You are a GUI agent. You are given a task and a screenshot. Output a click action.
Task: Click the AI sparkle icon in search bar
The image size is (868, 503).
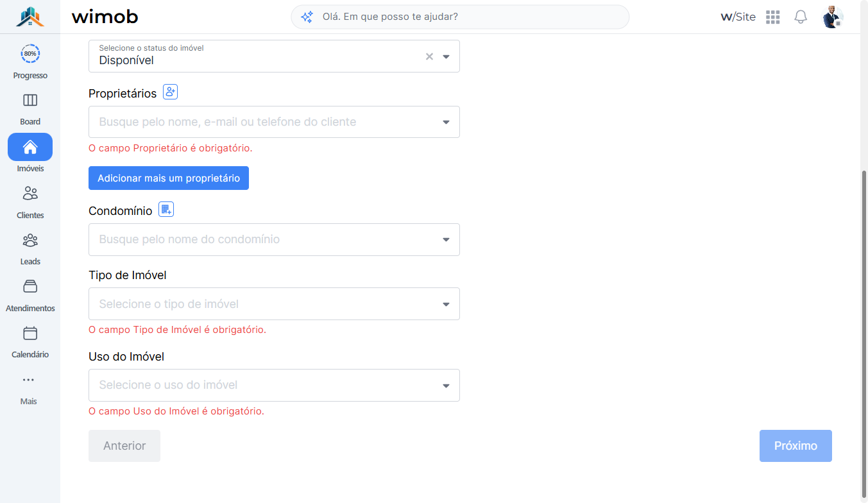[307, 17]
